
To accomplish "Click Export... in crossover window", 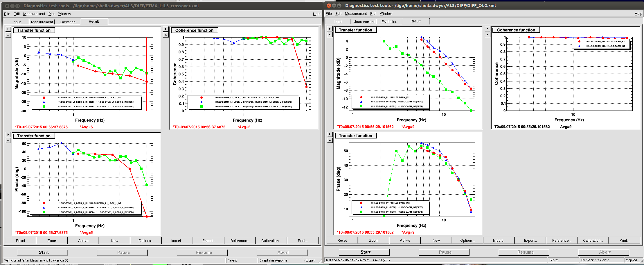I will (x=208, y=241).
